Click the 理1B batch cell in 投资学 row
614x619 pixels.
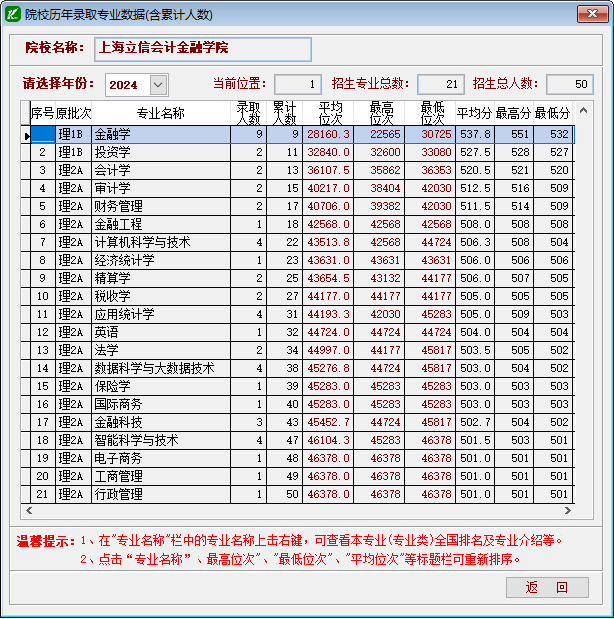click(73, 152)
